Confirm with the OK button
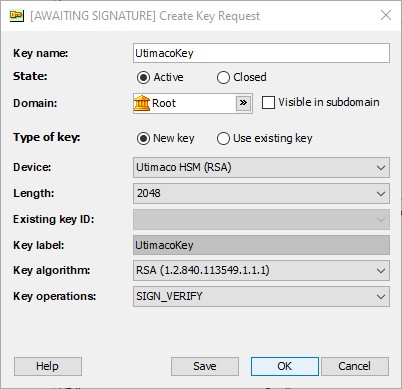 point(285,366)
